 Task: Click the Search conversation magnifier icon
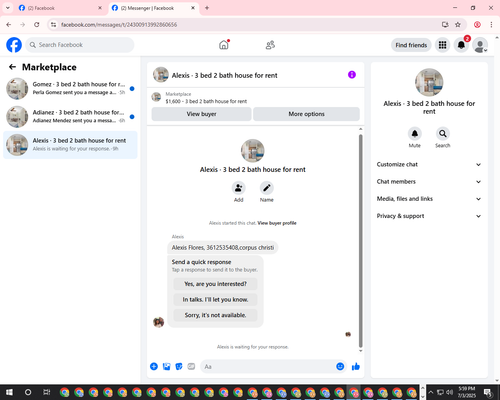click(x=443, y=134)
